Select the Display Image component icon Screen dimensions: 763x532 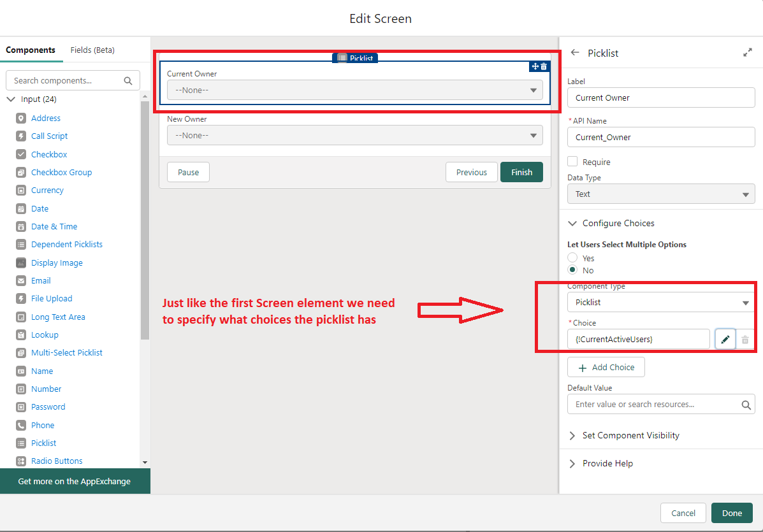coord(21,262)
